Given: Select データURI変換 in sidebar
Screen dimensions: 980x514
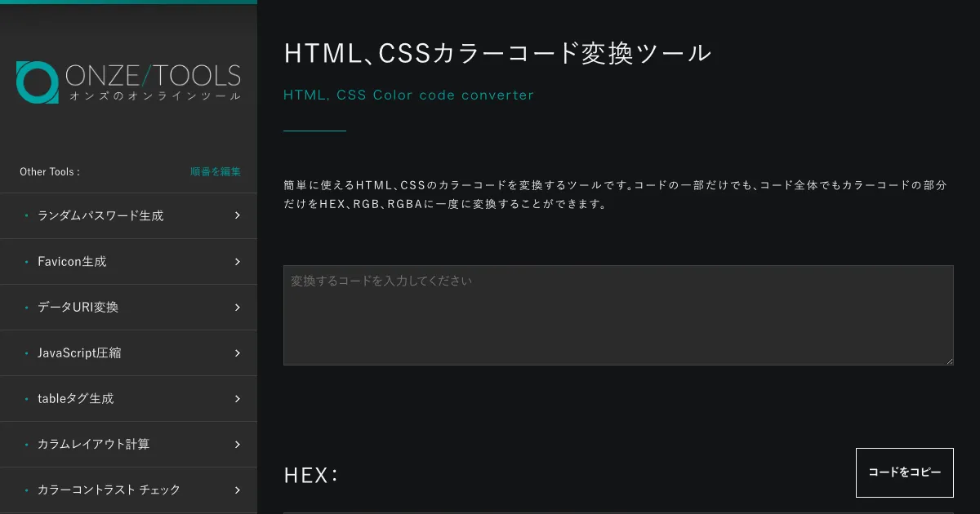Looking at the screenshot, I should coord(78,308).
